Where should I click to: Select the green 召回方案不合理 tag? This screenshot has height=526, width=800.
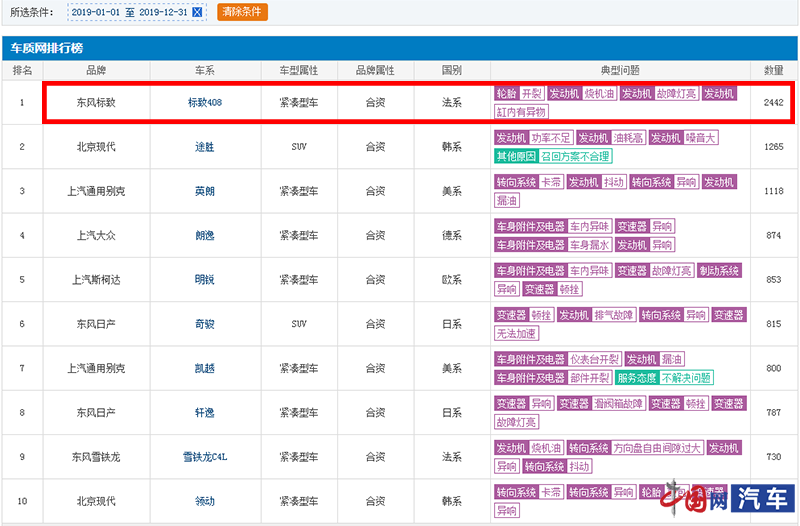[x=575, y=156]
